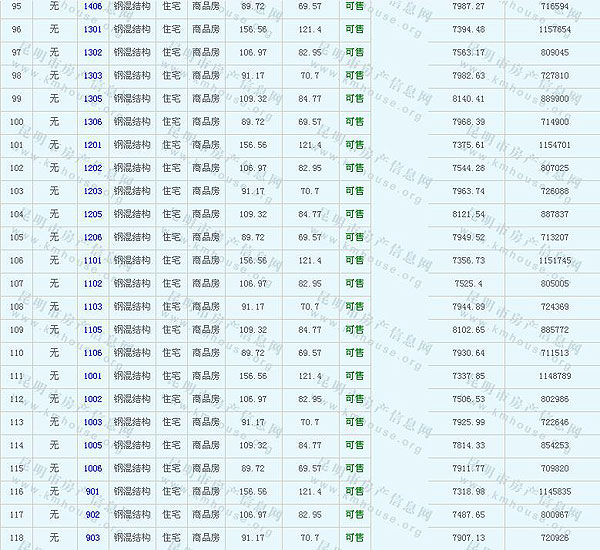Click room 901 link
This screenshot has width=600, height=550.
point(92,492)
